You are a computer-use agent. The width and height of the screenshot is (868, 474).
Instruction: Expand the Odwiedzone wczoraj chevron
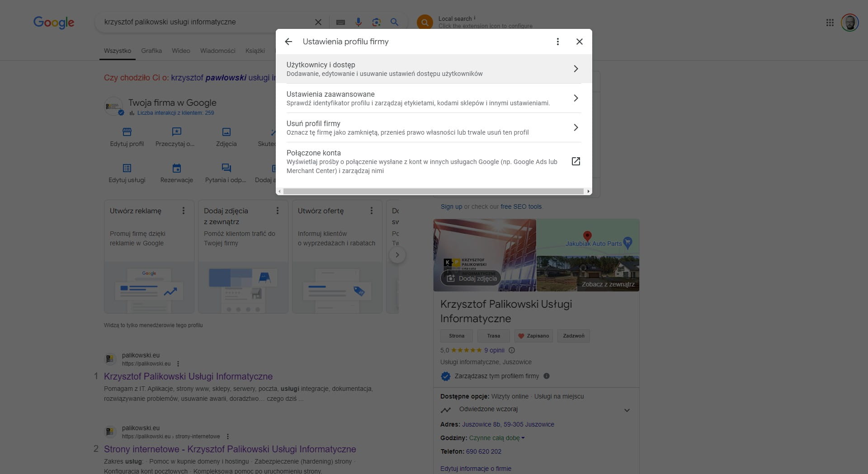627,410
